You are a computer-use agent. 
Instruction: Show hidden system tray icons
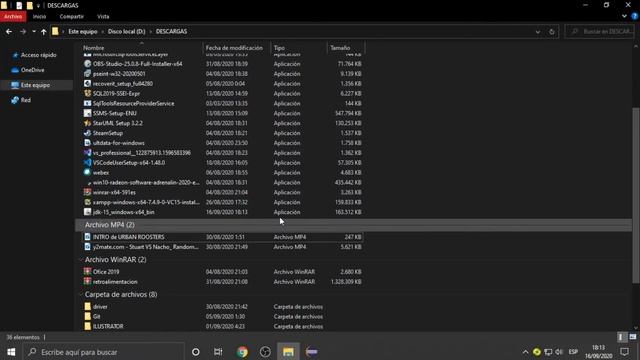pyautogui.click(x=525, y=352)
